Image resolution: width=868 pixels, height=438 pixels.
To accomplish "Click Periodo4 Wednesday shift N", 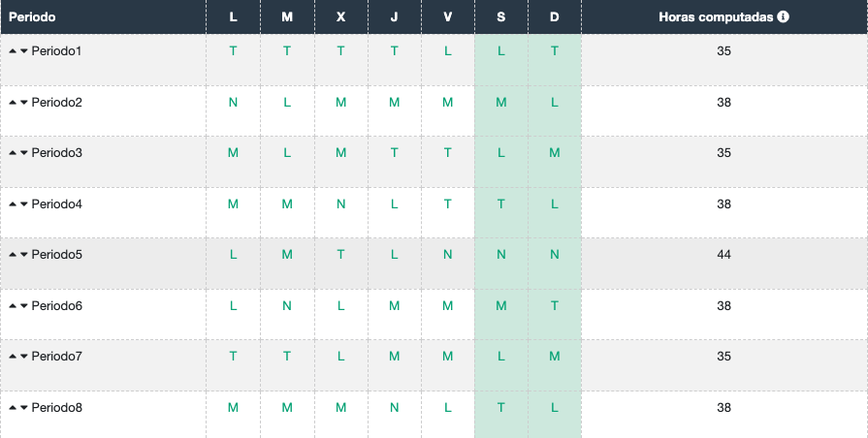I will 340,203.
